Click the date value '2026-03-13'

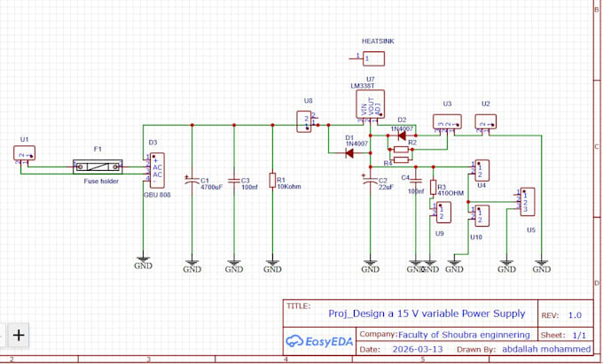tap(418, 350)
